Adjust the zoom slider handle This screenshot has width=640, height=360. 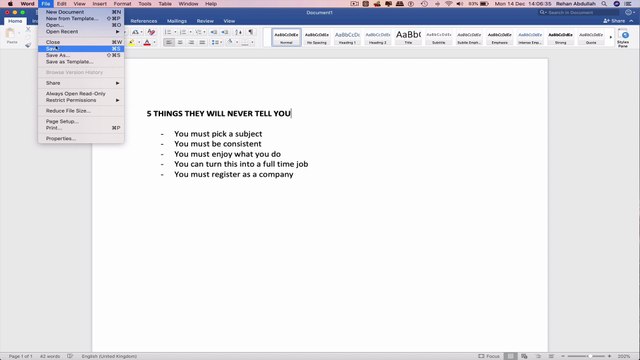pyautogui.click(x=590, y=356)
